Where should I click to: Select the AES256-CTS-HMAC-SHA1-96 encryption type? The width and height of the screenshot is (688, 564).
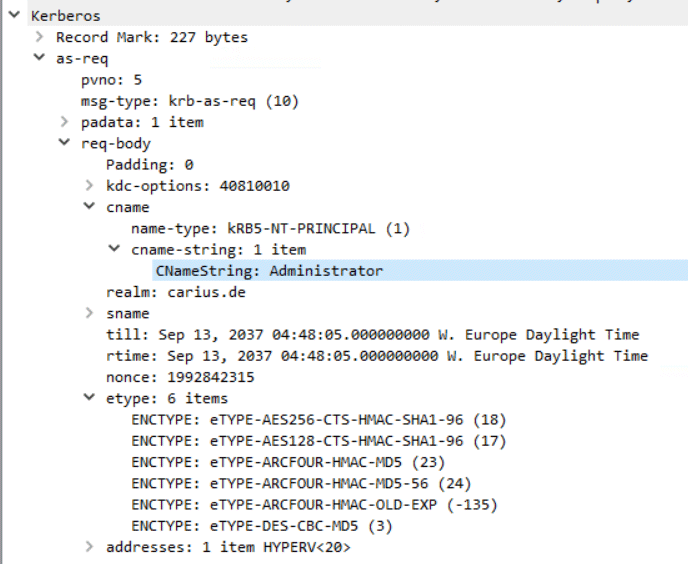(x=319, y=420)
